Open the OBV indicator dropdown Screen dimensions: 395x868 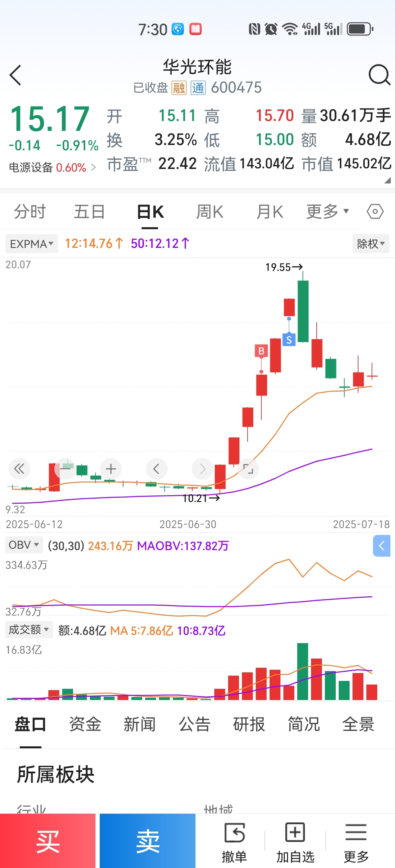click(24, 545)
